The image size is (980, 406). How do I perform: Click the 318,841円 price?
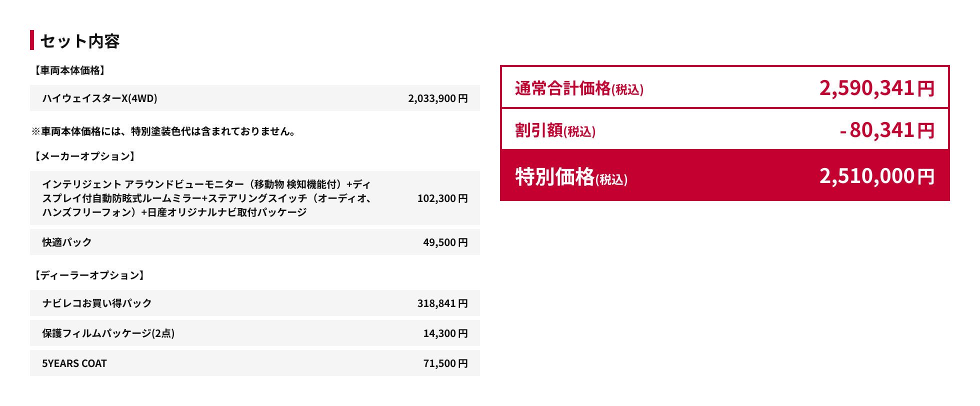click(442, 303)
